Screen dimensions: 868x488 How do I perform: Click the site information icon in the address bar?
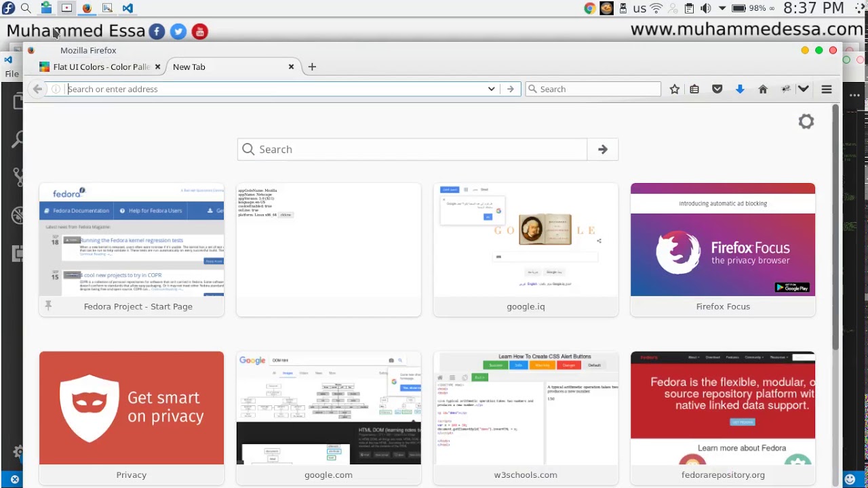point(56,89)
